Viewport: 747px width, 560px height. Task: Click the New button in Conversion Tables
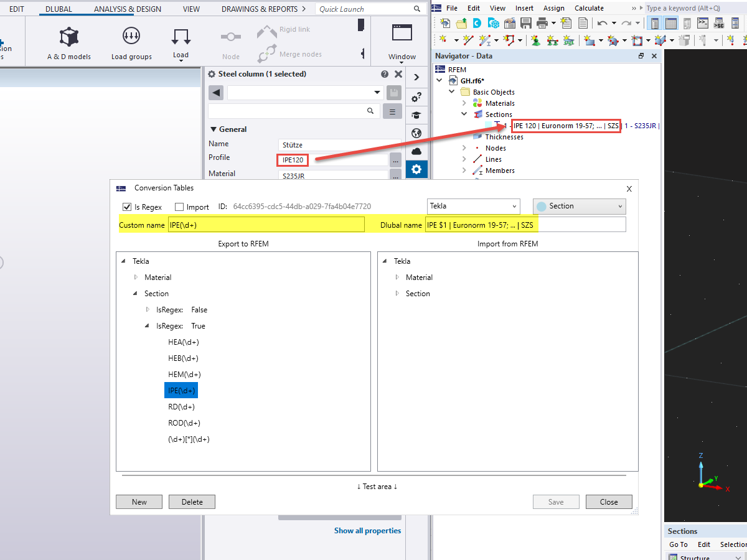[x=138, y=502]
